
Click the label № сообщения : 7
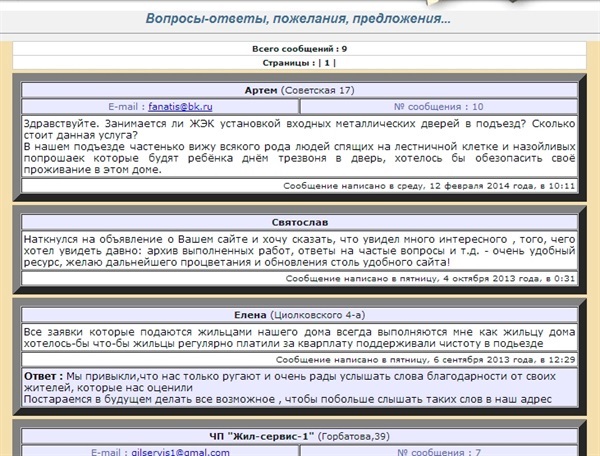pos(439,452)
